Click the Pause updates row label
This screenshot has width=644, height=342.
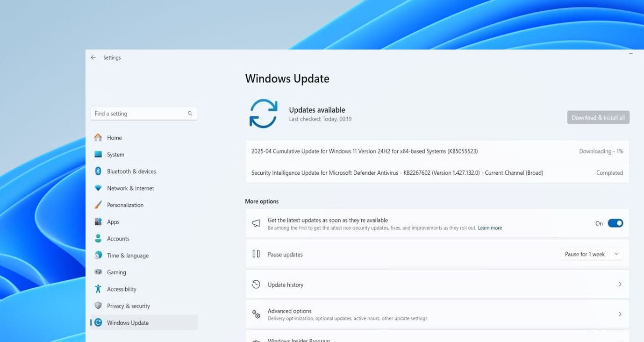point(285,255)
